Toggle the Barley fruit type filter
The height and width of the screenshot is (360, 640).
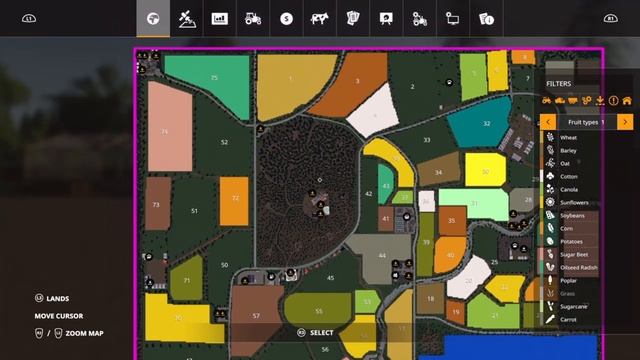pyautogui.click(x=569, y=151)
